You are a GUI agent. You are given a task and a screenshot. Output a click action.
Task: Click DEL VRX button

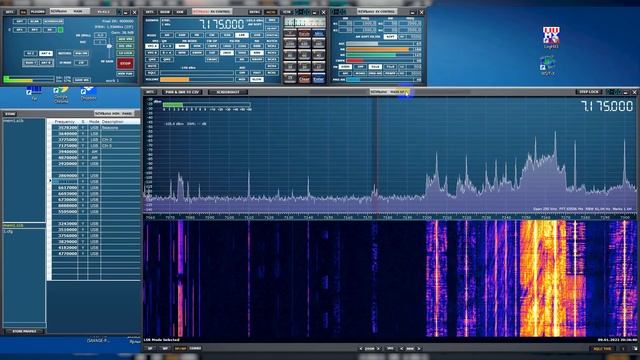(125, 46)
